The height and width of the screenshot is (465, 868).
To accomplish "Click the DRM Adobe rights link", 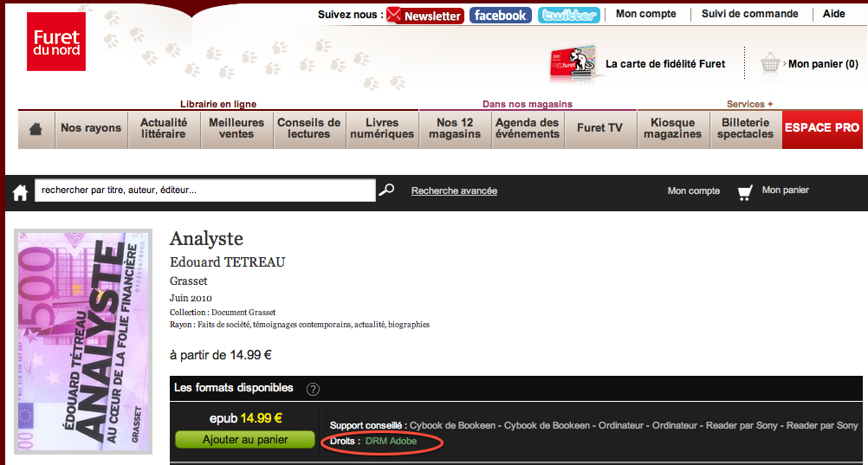I will (391, 442).
